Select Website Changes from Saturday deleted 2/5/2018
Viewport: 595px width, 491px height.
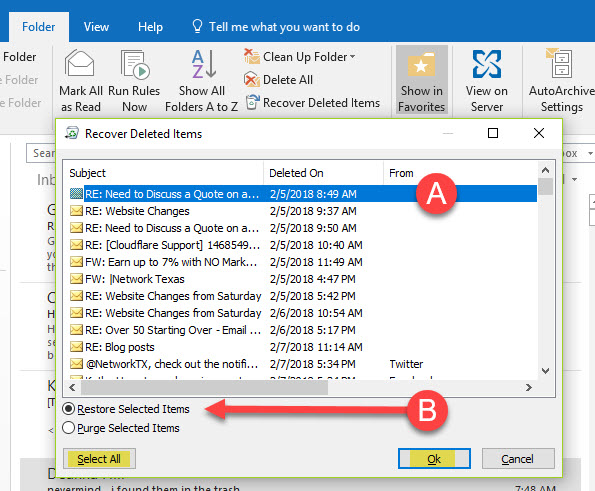coord(303,296)
